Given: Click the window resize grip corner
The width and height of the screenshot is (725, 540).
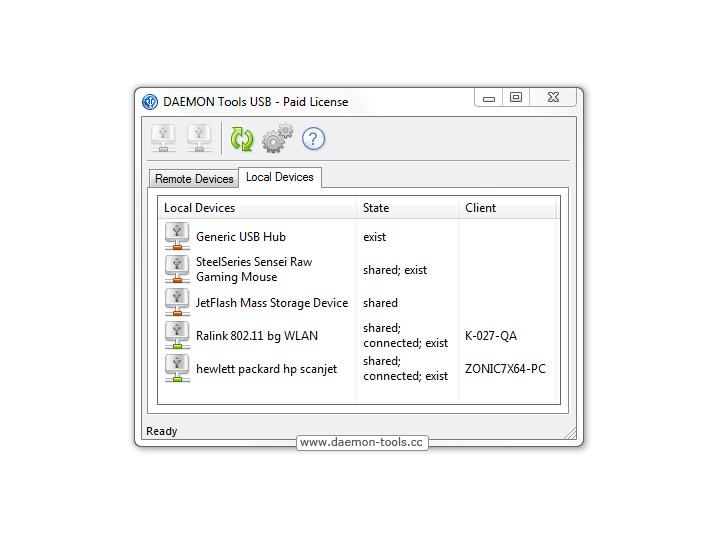Looking at the screenshot, I should [x=571, y=433].
